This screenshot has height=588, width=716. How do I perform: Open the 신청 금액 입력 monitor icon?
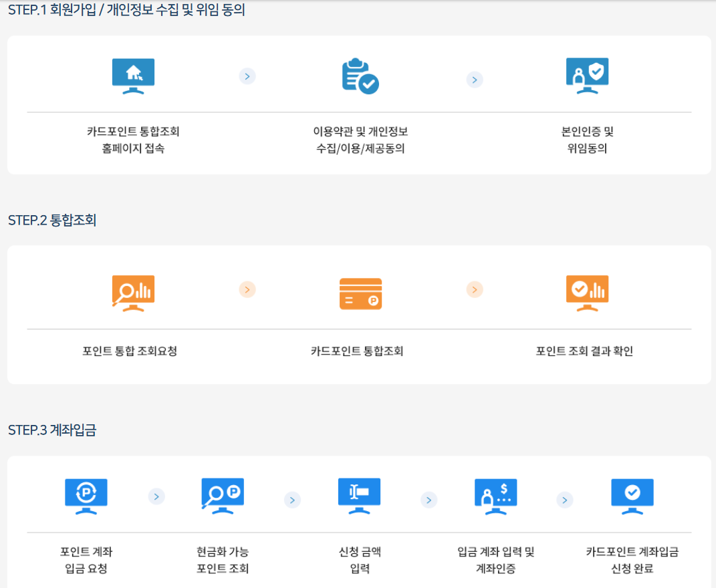pos(359,496)
